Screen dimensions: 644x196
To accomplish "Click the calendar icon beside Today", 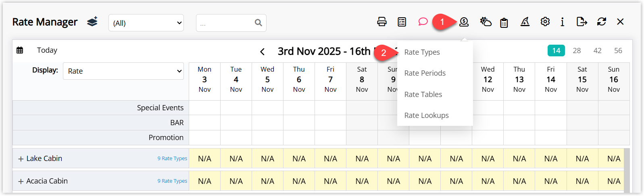I will [20, 50].
